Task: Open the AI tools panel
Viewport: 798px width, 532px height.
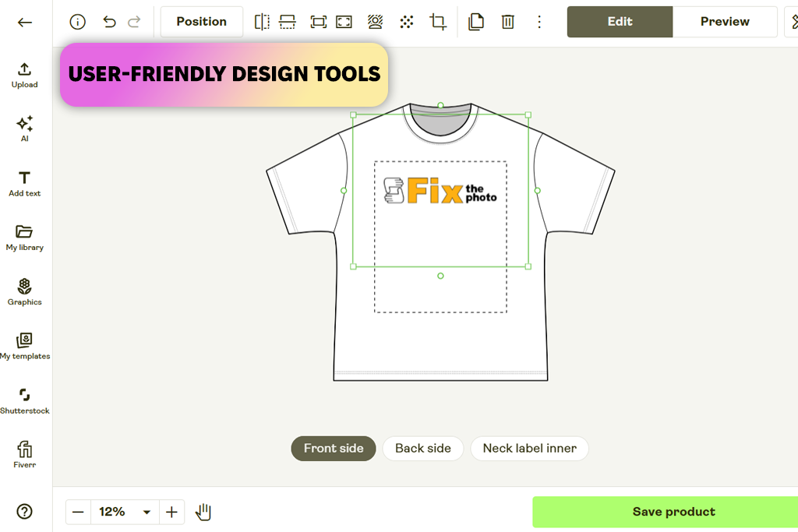Action: click(24, 129)
